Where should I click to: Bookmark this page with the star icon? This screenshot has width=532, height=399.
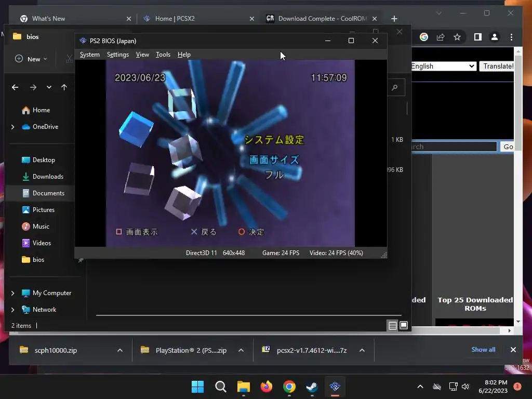(457, 37)
